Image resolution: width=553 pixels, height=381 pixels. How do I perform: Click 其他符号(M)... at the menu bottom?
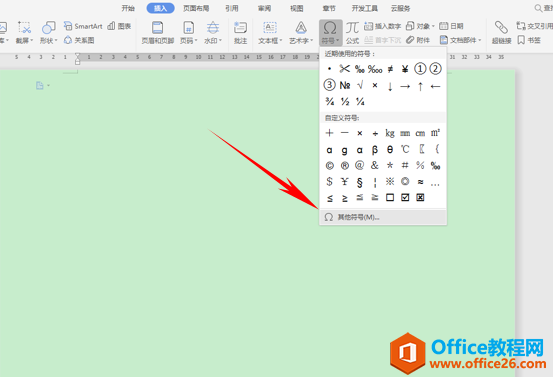(x=383, y=217)
